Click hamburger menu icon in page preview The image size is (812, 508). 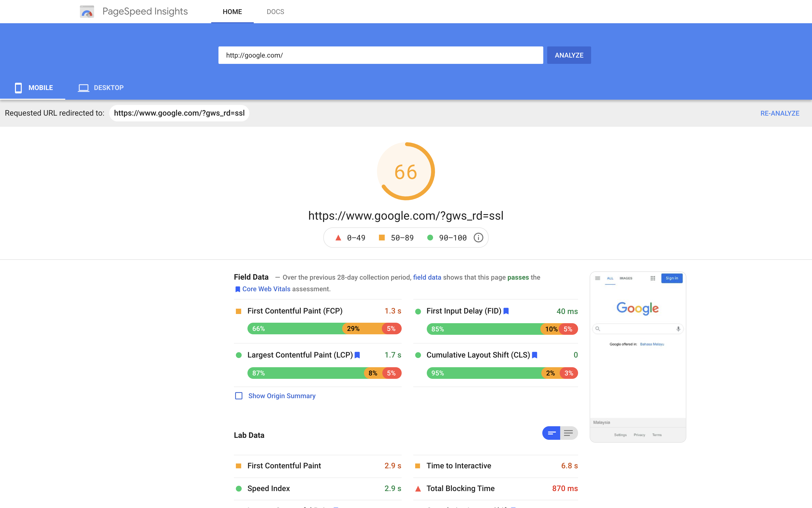coord(598,278)
